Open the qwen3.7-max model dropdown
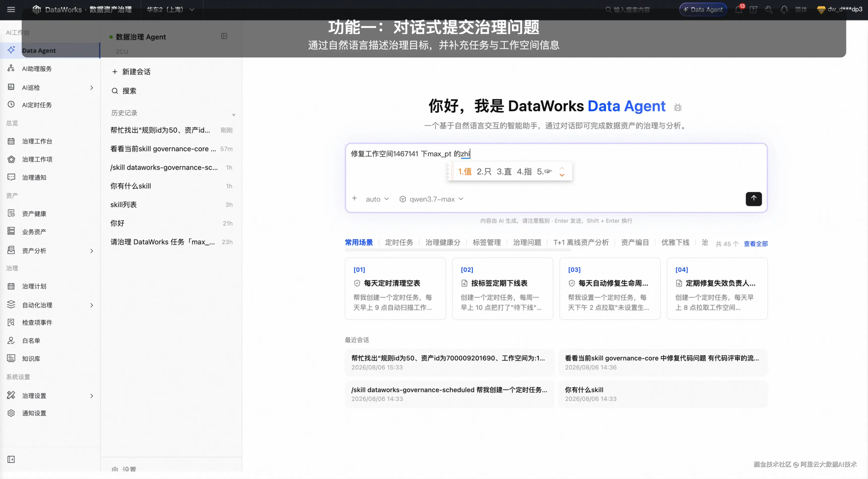The width and height of the screenshot is (868, 479). click(432, 199)
